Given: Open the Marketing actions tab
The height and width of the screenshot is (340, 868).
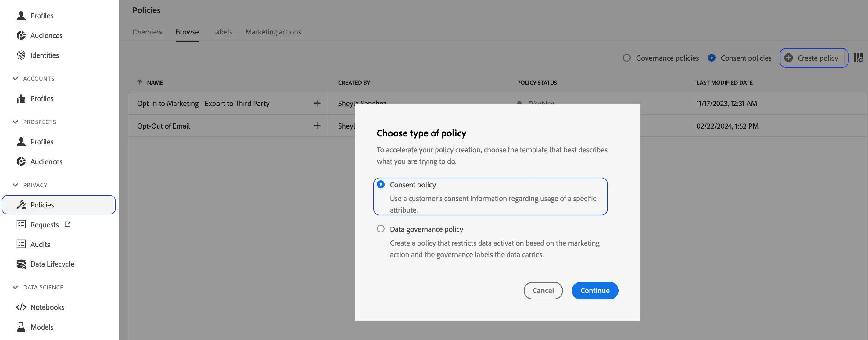Looking at the screenshot, I should point(273,32).
